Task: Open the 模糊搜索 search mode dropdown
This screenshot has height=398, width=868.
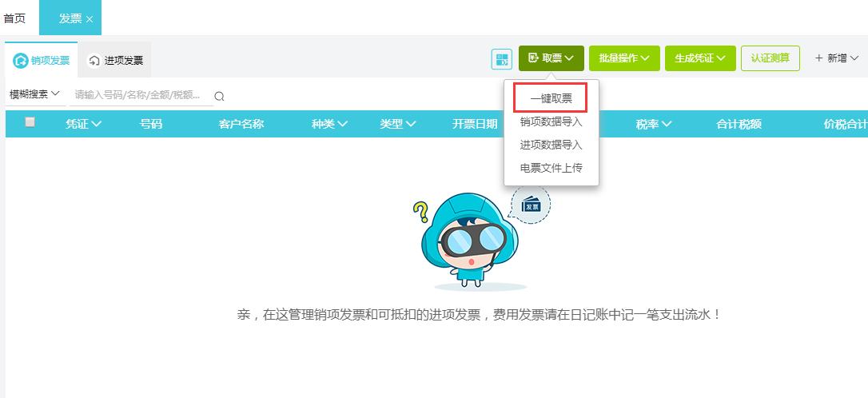Action: (x=34, y=94)
